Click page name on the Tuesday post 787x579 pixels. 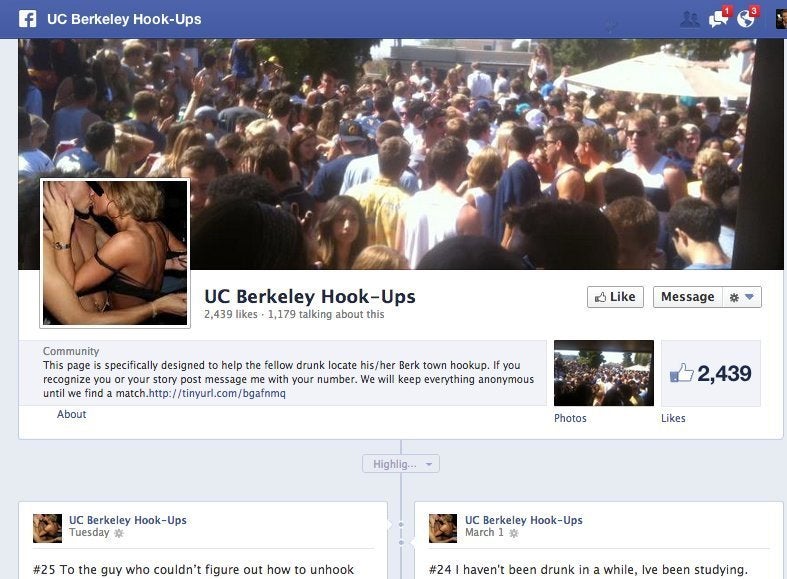coord(127,520)
